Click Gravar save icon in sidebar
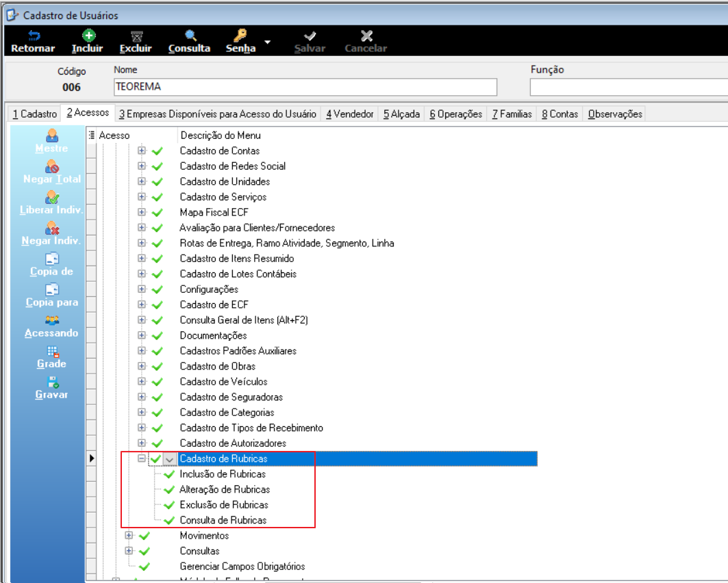Screen dimensions: 728x583 pyautogui.click(x=53, y=382)
